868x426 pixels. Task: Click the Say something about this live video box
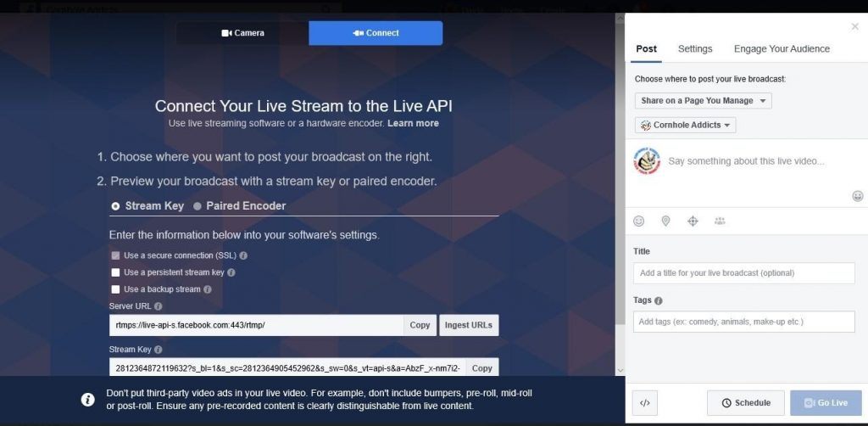[x=746, y=161]
